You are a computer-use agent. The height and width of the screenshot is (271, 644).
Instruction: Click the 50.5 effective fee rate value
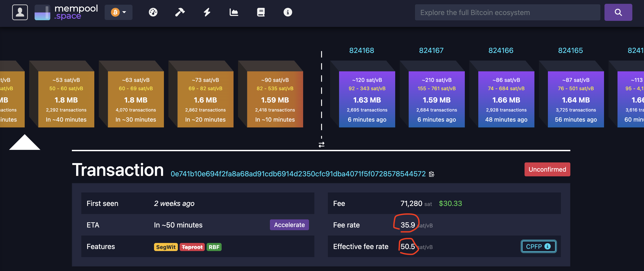408,247
